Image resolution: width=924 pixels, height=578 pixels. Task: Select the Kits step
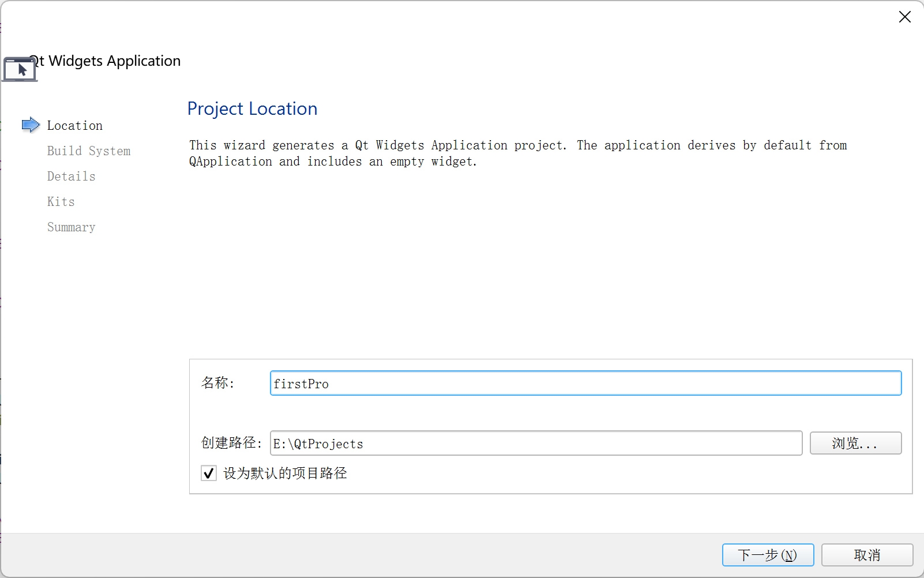[x=61, y=201]
